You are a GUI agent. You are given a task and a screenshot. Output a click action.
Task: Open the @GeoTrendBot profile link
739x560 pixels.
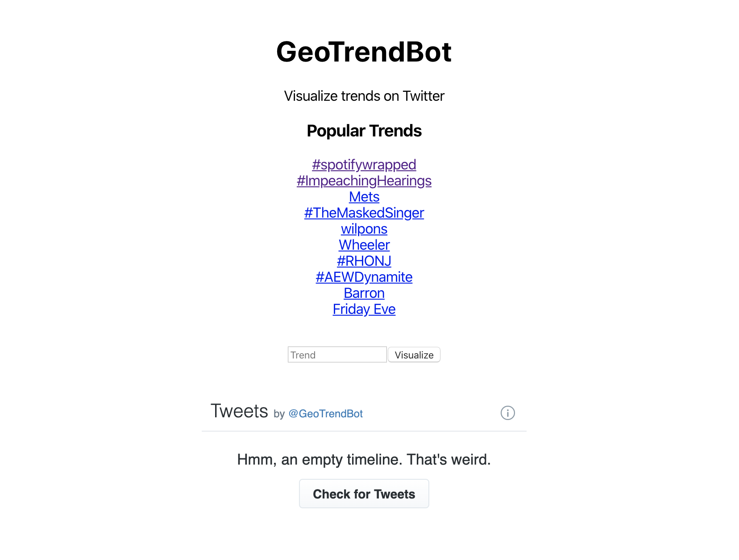(x=326, y=414)
